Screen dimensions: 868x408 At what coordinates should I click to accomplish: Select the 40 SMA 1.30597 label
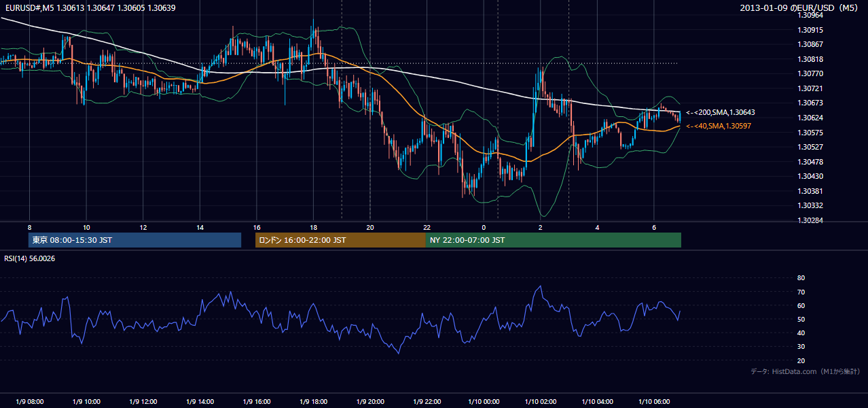click(719, 126)
